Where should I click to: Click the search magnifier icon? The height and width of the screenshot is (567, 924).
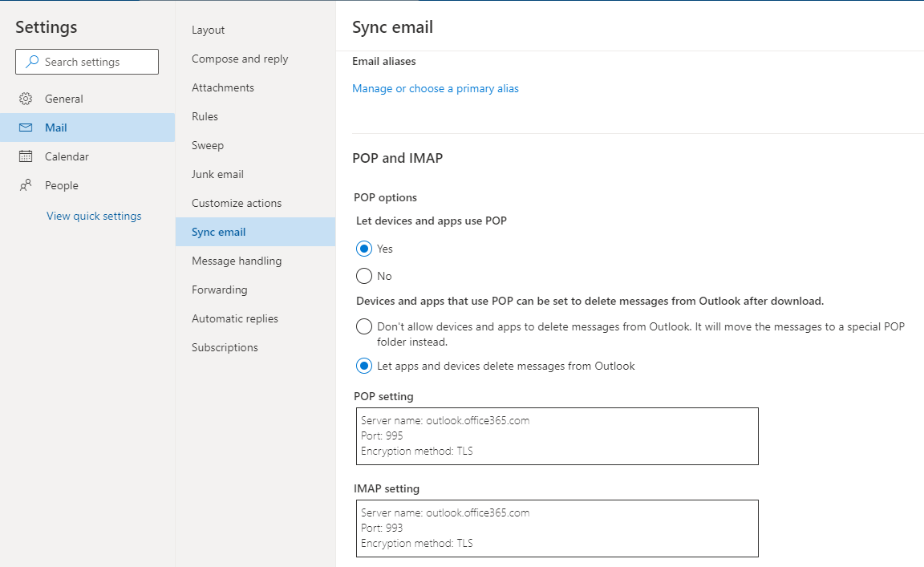point(32,62)
